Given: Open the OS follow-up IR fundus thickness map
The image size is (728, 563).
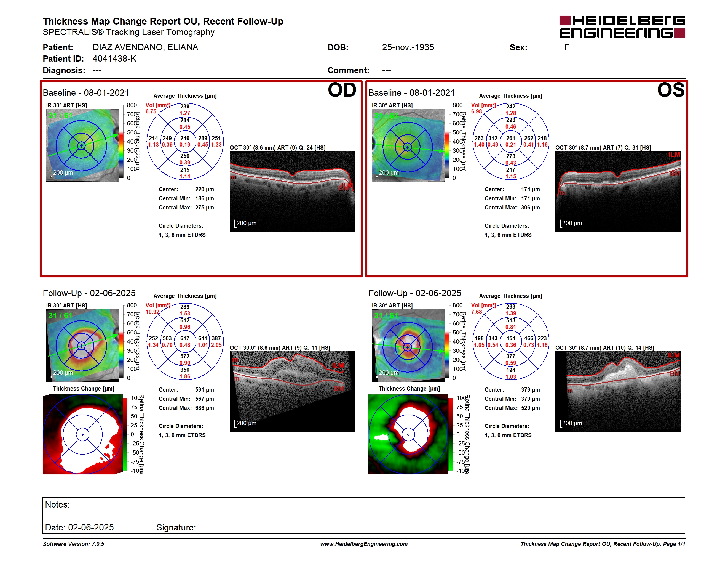Looking at the screenshot, I should click(408, 345).
